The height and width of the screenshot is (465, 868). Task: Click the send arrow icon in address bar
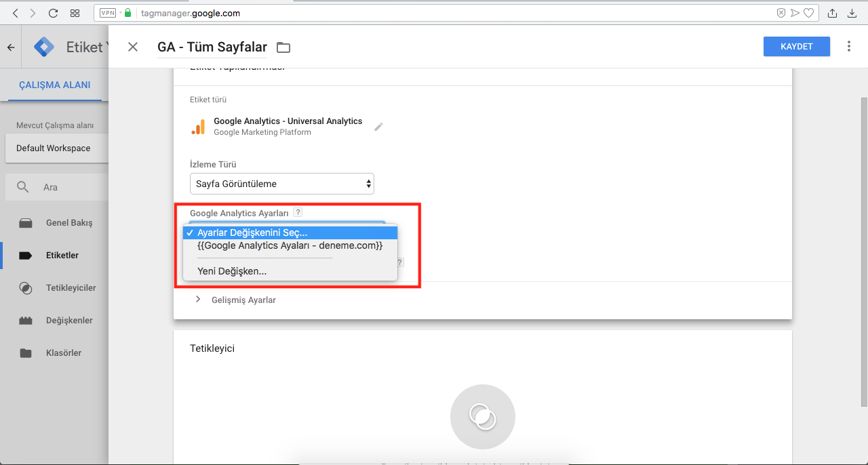tap(795, 13)
